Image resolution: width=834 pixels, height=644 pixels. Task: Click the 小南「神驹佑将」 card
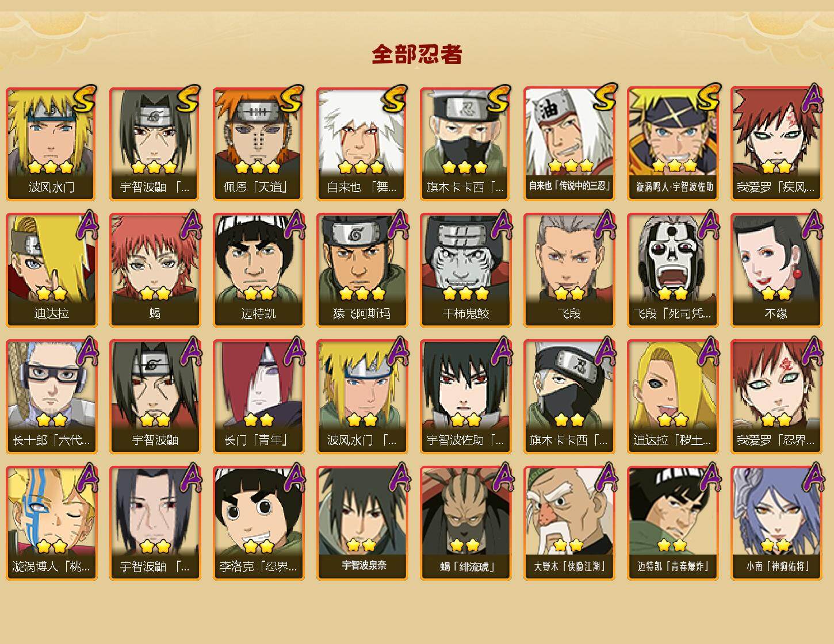pos(776,523)
